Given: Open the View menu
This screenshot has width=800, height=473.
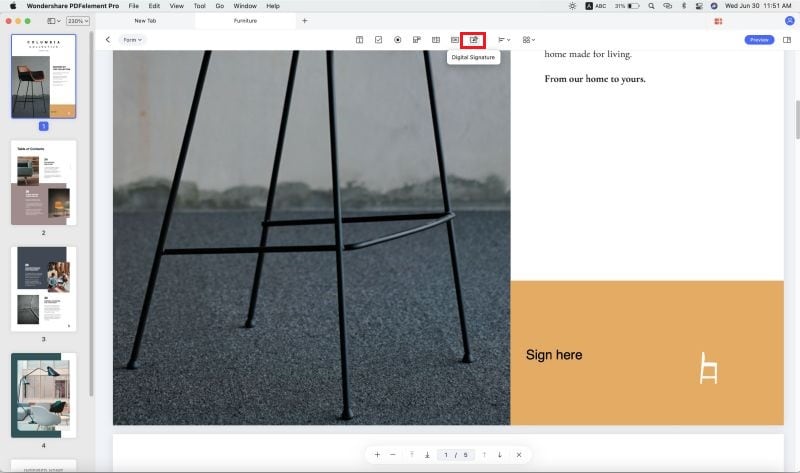Looking at the screenshot, I should pyautogui.click(x=177, y=6).
